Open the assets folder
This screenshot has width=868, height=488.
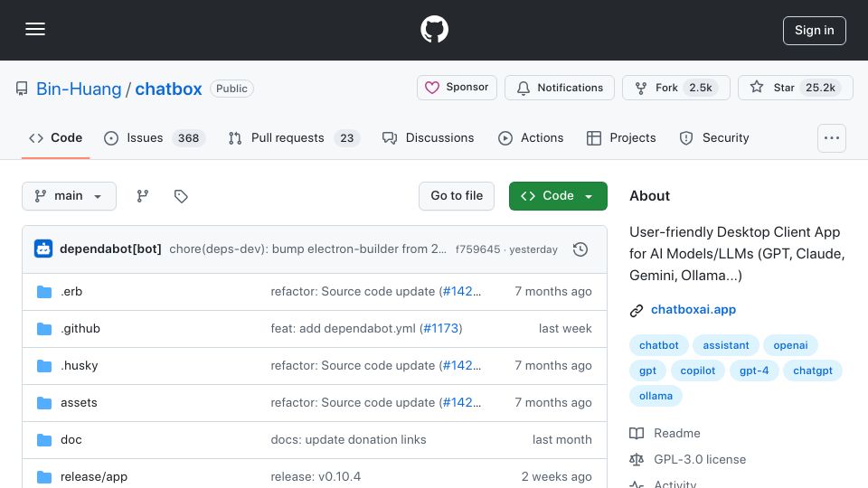(79, 403)
